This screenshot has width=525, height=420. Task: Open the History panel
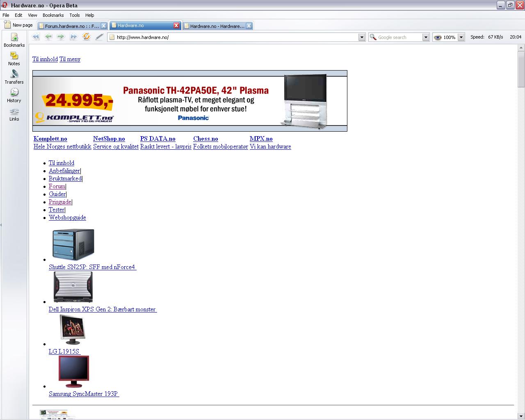[x=14, y=96]
